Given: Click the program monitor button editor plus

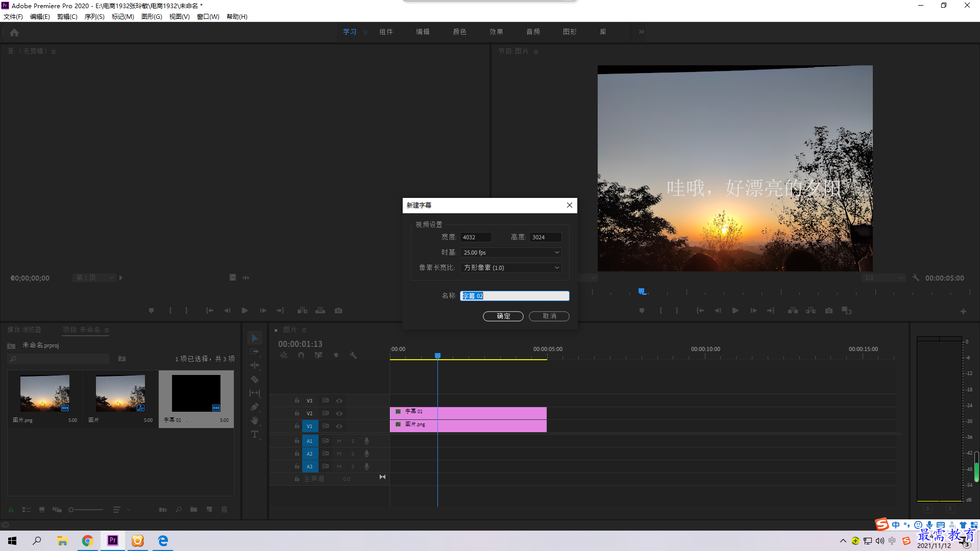Looking at the screenshot, I should (963, 311).
